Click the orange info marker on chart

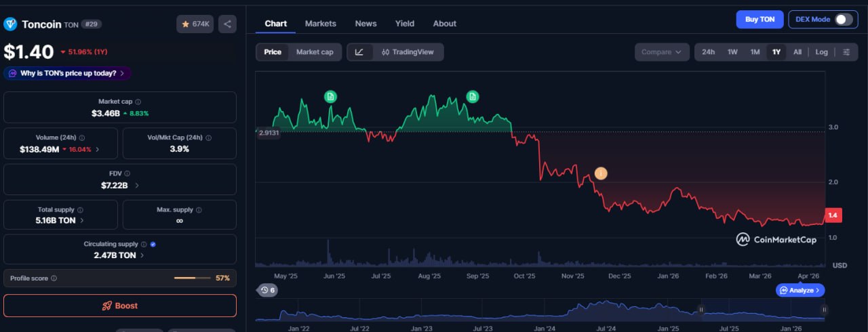click(600, 173)
